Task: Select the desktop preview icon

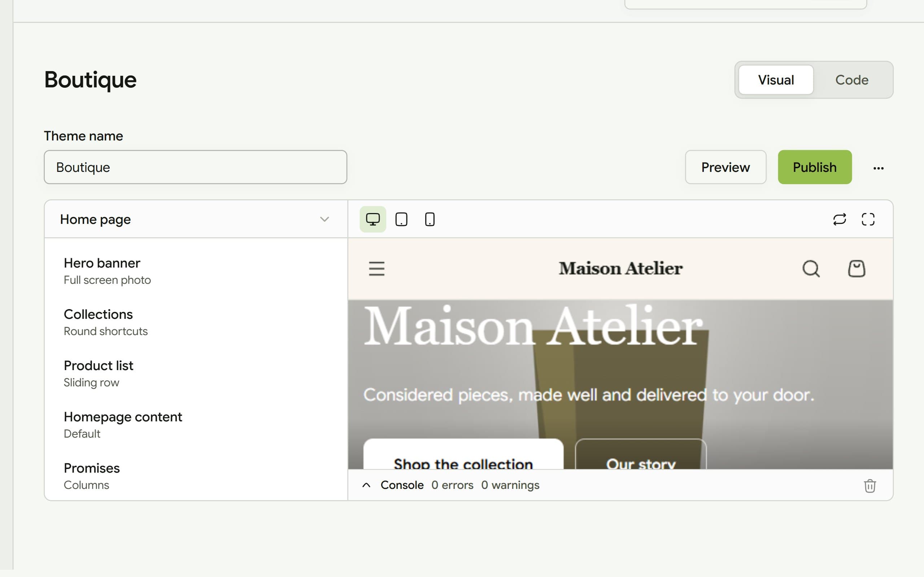Action: tap(372, 220)
